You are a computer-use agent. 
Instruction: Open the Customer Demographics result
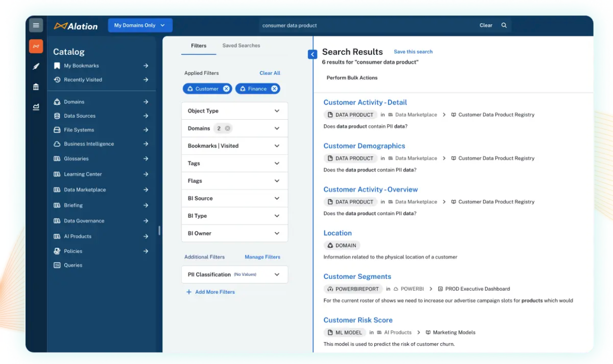pyautogui.click(x=364, y=146)
